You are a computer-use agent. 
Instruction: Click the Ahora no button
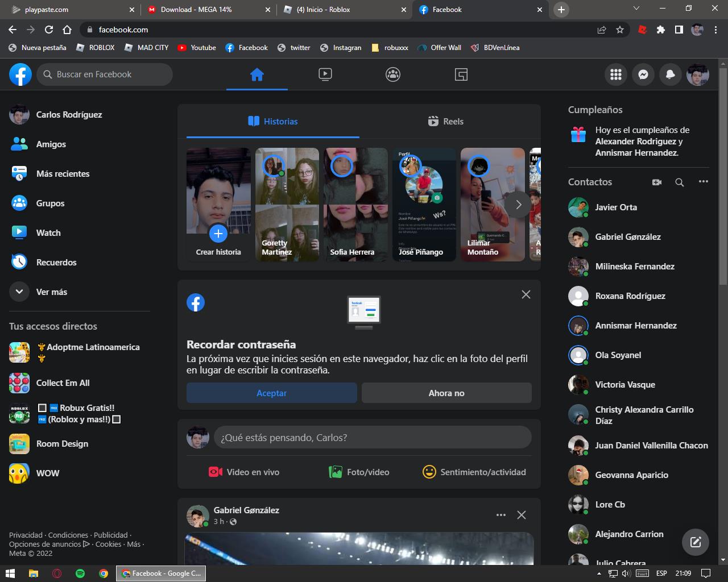tap(446, 393)
